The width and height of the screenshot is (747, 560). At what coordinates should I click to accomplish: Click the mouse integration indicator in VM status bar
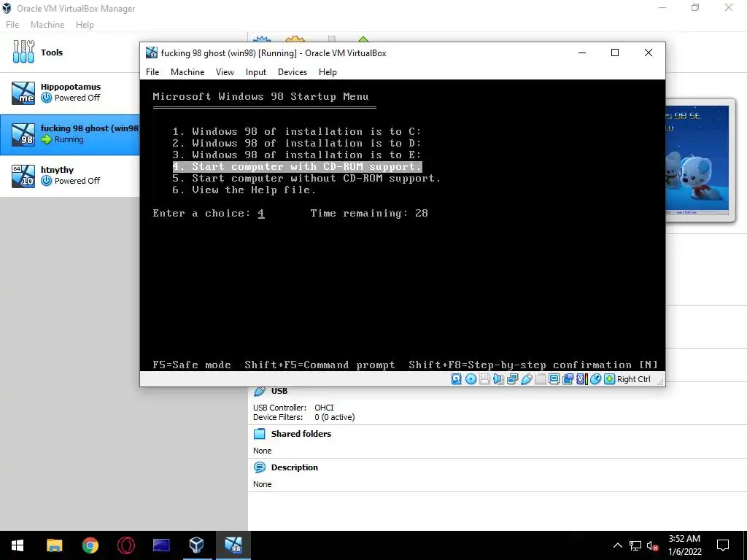point(595,379)
